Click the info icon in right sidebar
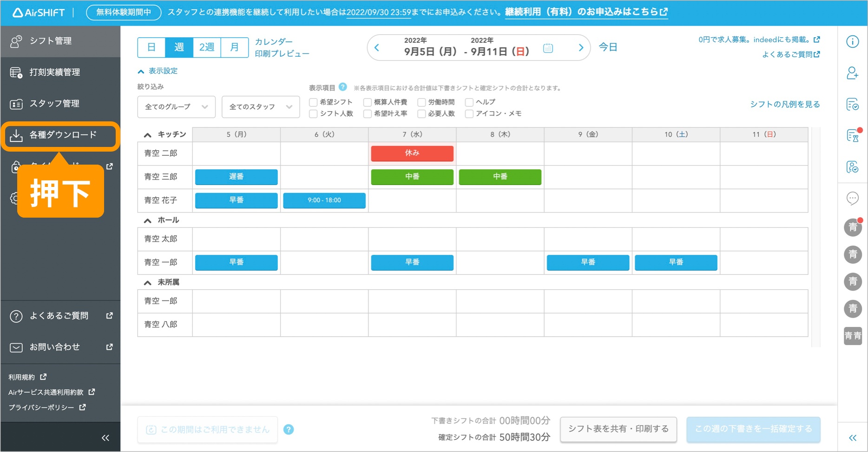The image size is (868, 452). pyautogui.click(x=852, y=42)
